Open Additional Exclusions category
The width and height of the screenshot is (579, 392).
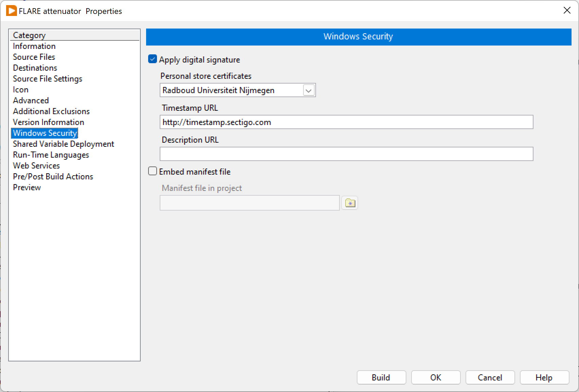pos(51,111)
